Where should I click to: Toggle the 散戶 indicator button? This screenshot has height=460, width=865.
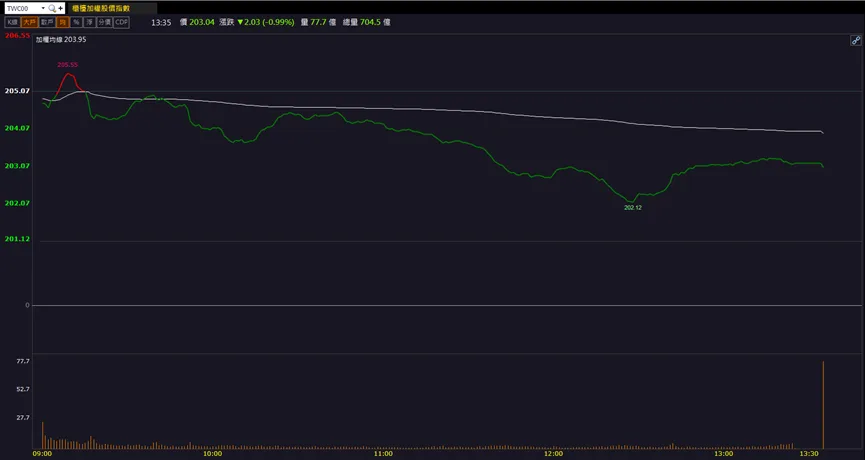[47, 23]
